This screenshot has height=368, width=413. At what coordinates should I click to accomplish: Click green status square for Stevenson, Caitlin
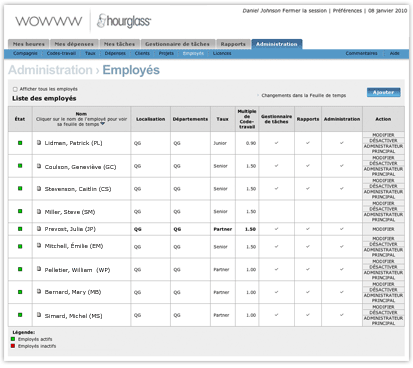(20, 188)
